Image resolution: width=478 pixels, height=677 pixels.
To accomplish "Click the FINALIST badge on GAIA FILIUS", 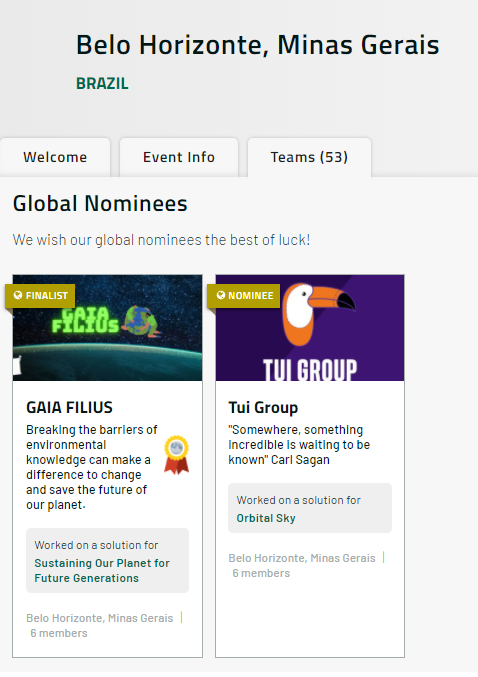I will [x=40, y=296].
